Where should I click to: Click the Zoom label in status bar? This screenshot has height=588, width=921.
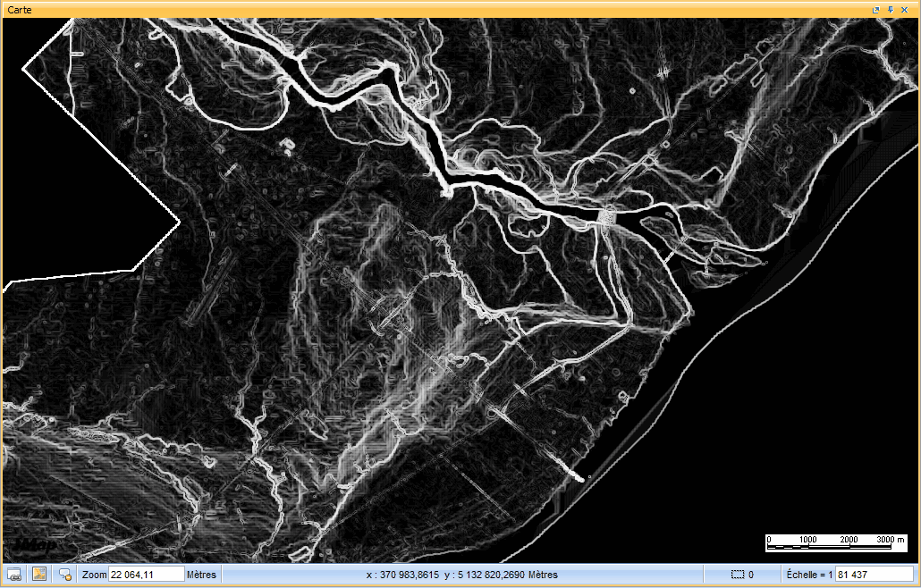pos(94,575)
